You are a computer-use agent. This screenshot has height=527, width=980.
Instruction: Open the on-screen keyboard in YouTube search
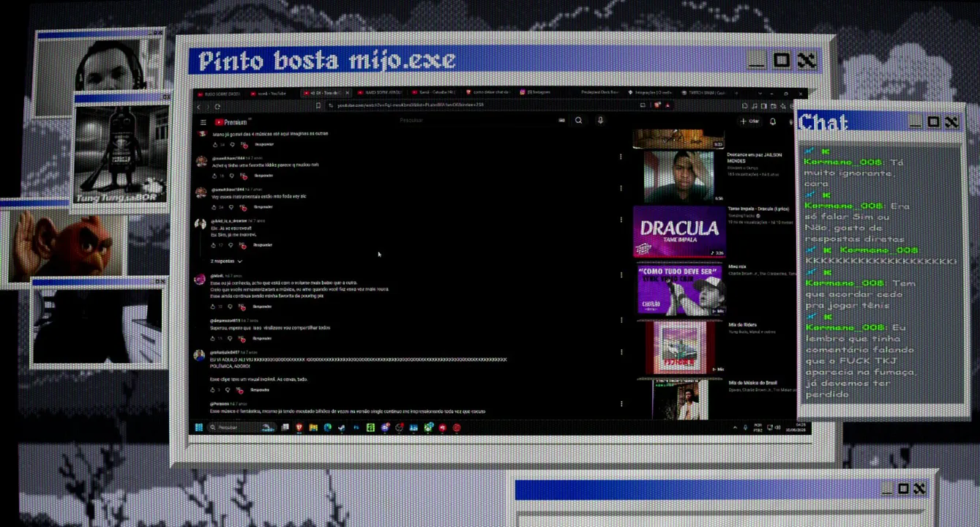pos(562,121)
